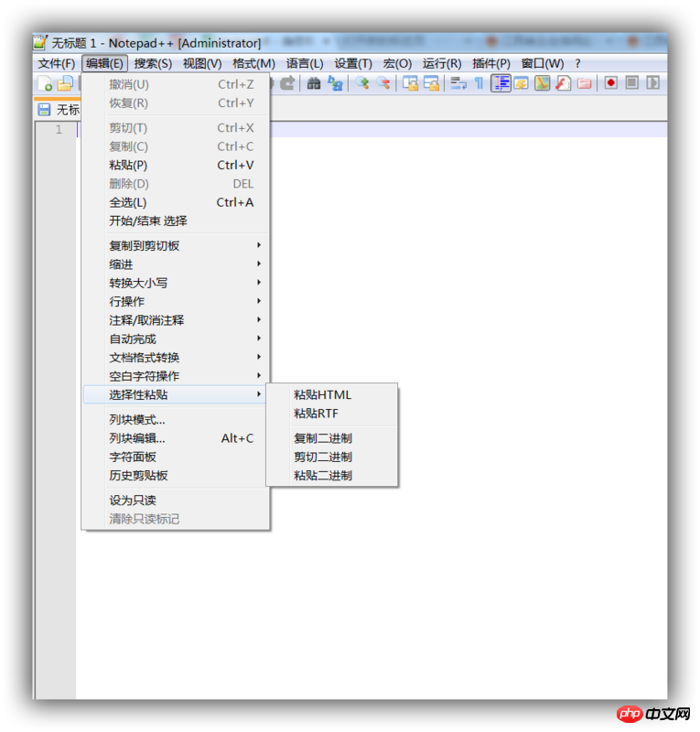Expand the 选择性粘贴 submenu
This screenshot has height=732, width=700.
click(x=176, y=395)
